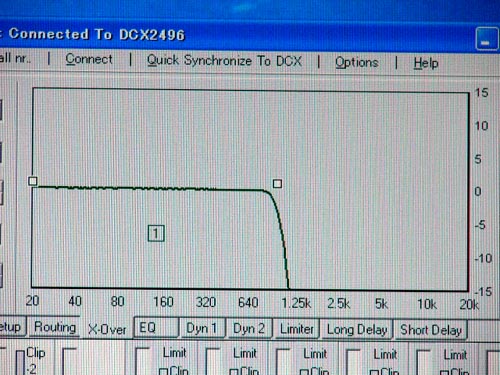This screenshot has height=375, width=500.
Task: Go to the Short Delay tab
Action: (431, 330)
